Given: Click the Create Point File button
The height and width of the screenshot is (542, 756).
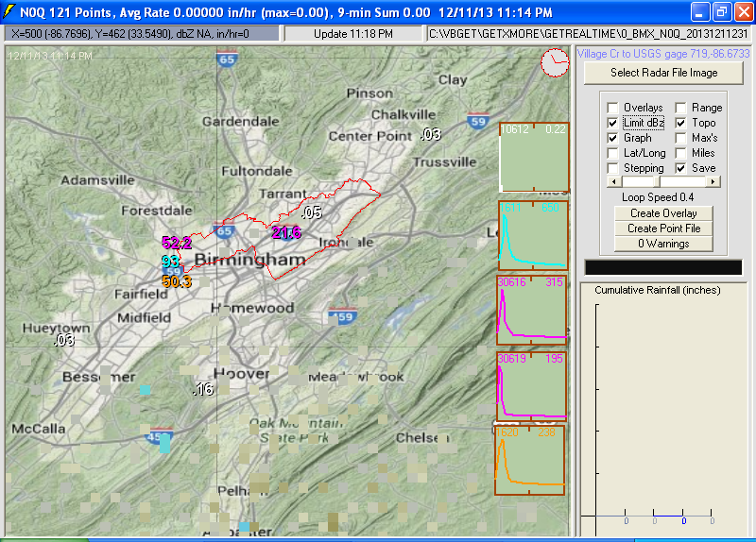Looking at the screenshot, I should click(663, 229).
